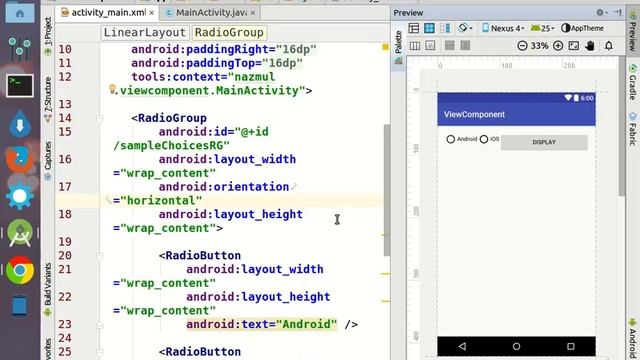The image size is (640, 360).
Task: Open the blue gear app in dock
Action: 20,196
